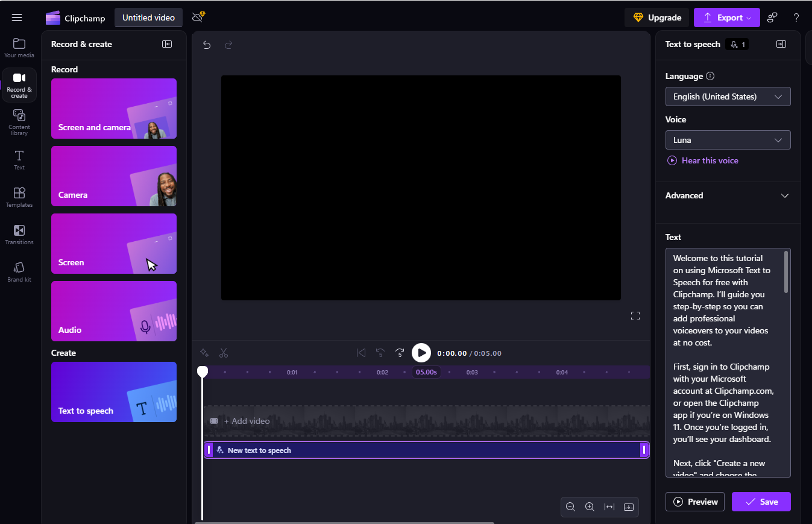The image size is (812, 524).
Task: Open Text to speech create card
Action: point(114,392)
